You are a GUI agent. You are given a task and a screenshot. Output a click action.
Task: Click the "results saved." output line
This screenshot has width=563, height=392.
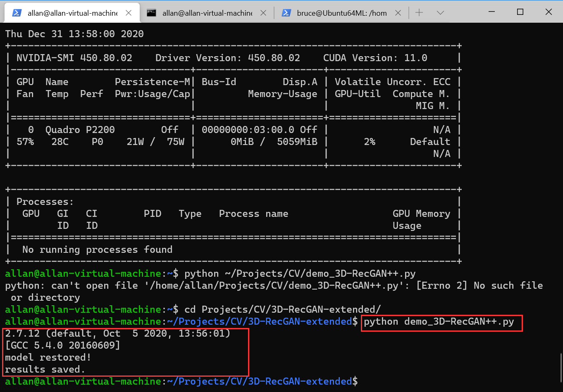[45, 369]
